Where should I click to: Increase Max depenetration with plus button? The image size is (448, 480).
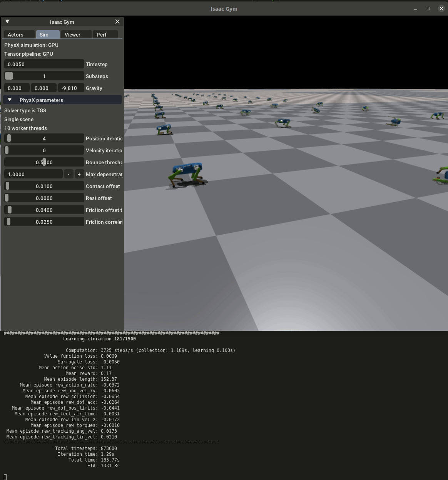pyautogui.click(x=79, y=174)
